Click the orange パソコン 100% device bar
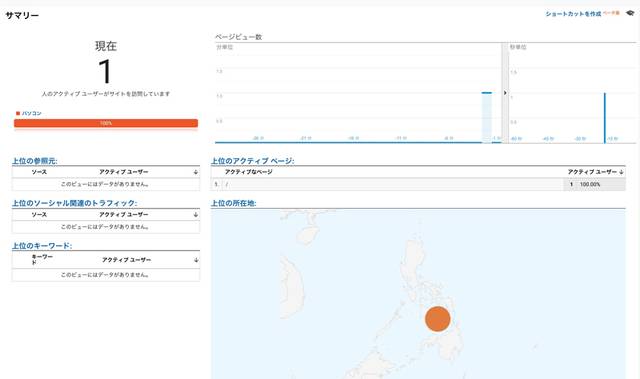The image size is (640, 379). click(106, 123)
